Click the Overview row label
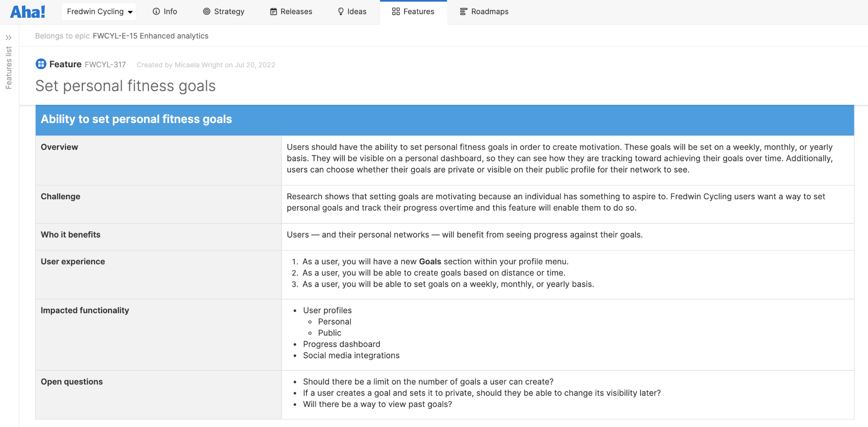The height and width of the screenshot is (427, 868). (59, 147)
